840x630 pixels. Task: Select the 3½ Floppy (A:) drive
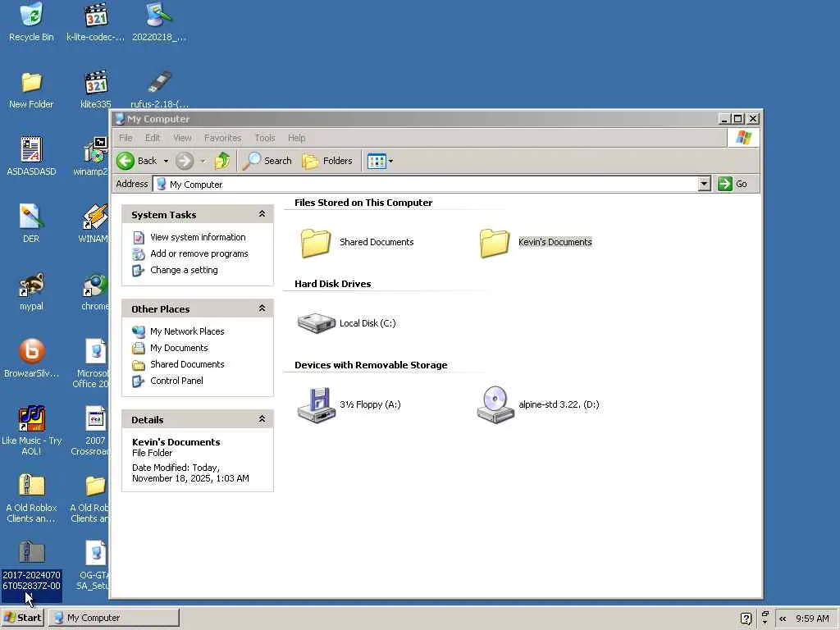tap(316, 405)
